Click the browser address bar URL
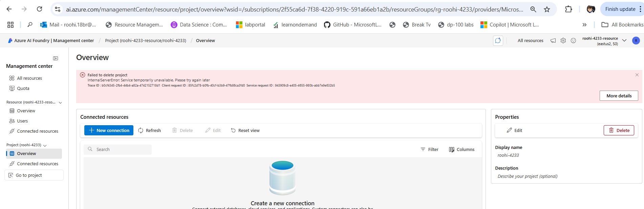 click(x=295, y=9)
